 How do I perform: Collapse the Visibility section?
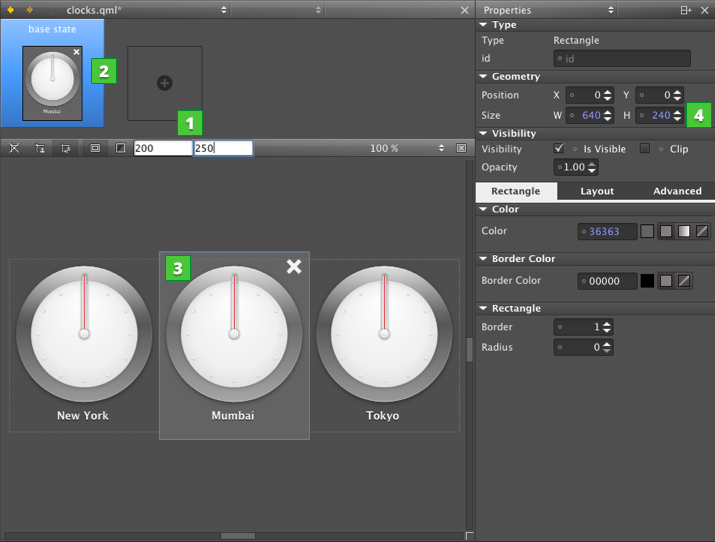click(483, 134)
